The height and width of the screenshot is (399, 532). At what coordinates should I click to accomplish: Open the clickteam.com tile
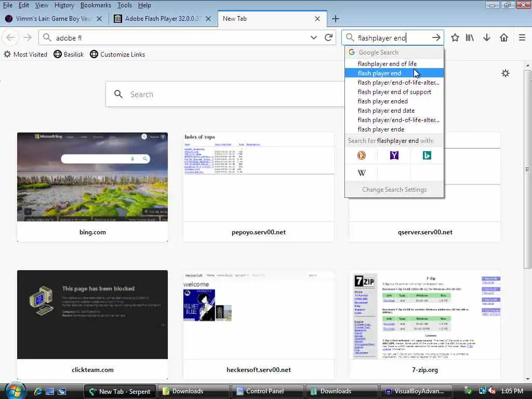pos(92,324)
